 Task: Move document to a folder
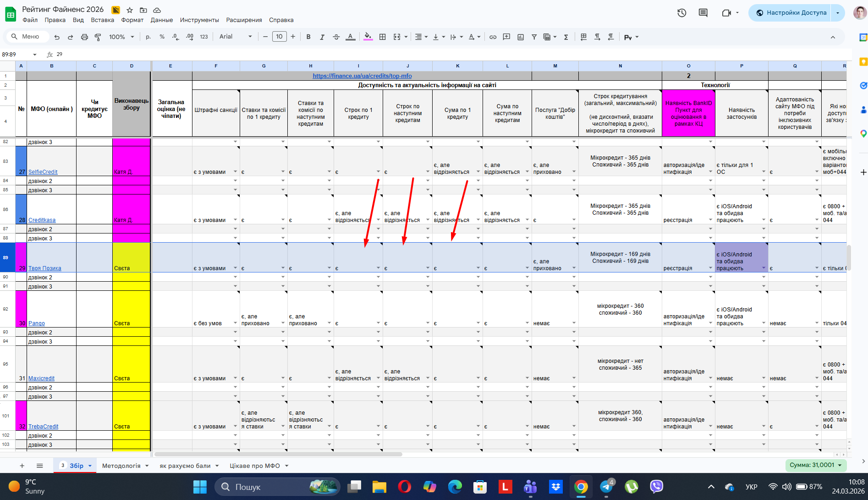[x=143, y=10]
